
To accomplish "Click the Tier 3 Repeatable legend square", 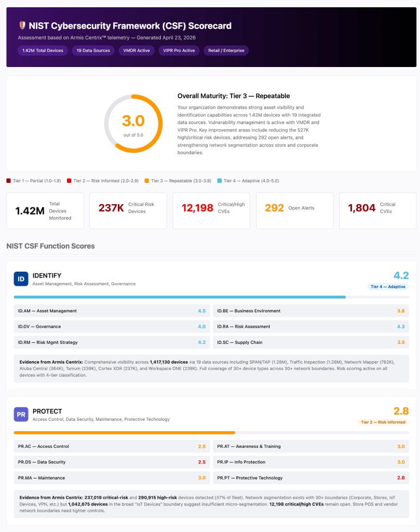I will point(147,181).
